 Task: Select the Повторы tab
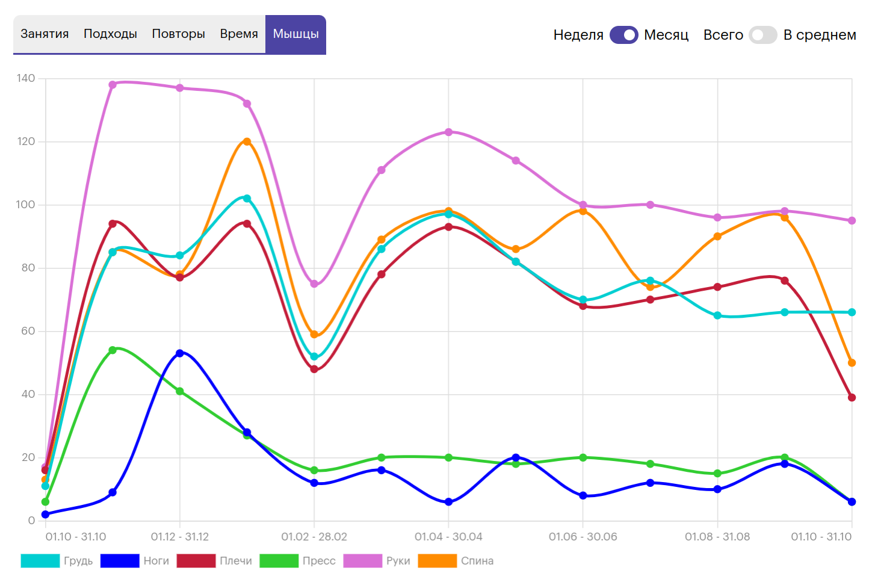[178, 34]
